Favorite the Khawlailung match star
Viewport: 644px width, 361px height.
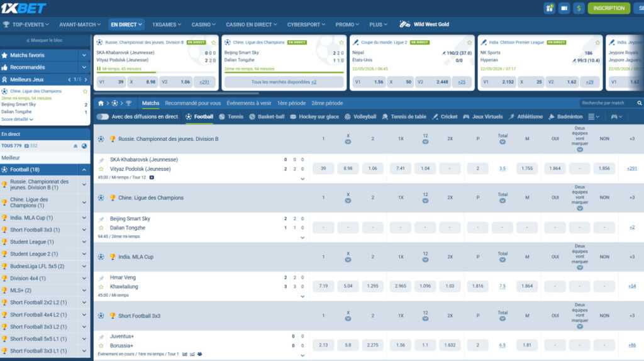(x=101, y=287)
